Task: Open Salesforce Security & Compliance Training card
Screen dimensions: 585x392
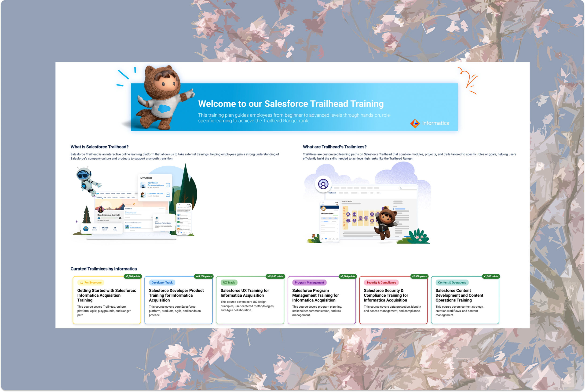Action: click(393, 300)
